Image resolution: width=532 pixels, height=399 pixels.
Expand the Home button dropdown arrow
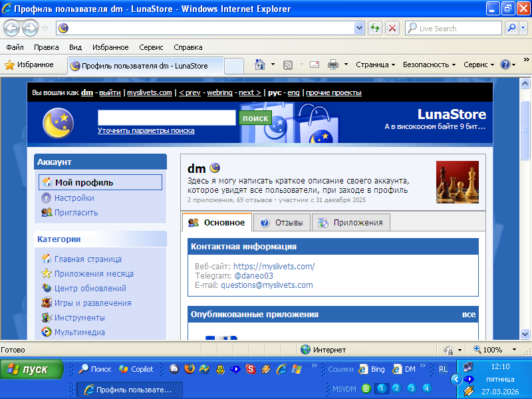point(273,64)
